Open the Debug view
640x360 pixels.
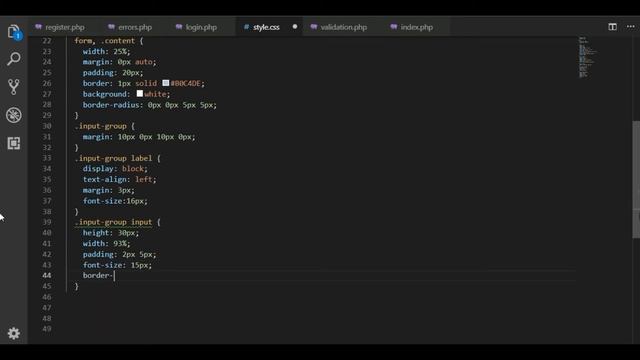tap(13, 115)
